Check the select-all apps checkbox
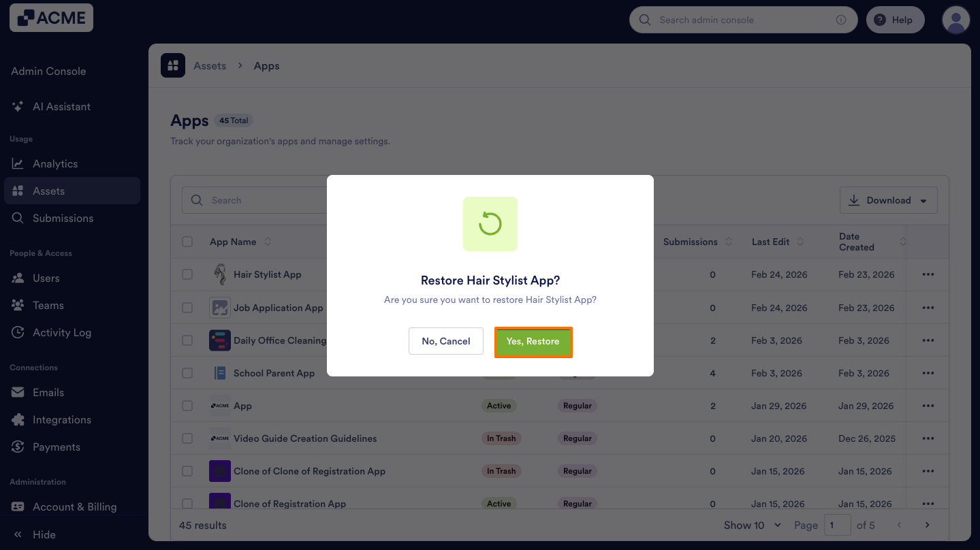The image size is (980, 550). click(187, 241)
